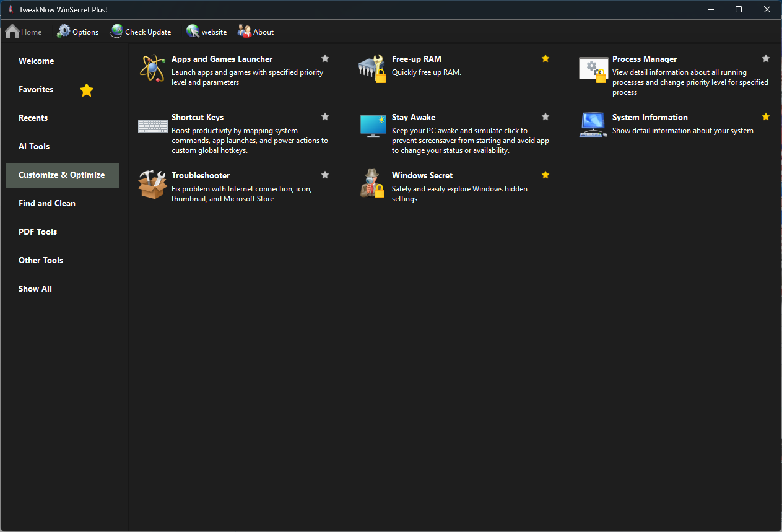782x532 pixels.
Task: Open the Apps and Games Launcher atom icon
Action: point(152,68)
